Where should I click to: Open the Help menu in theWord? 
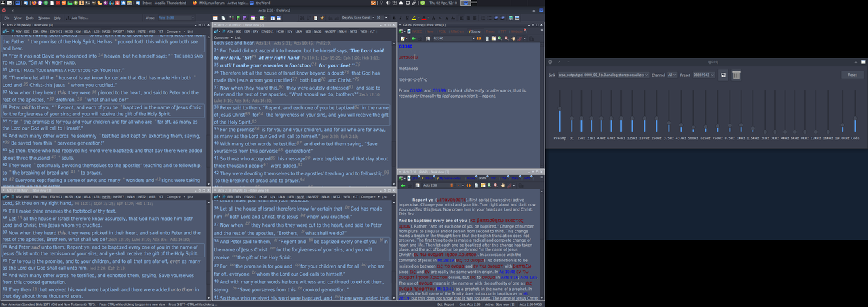click(x=58, y=18)
